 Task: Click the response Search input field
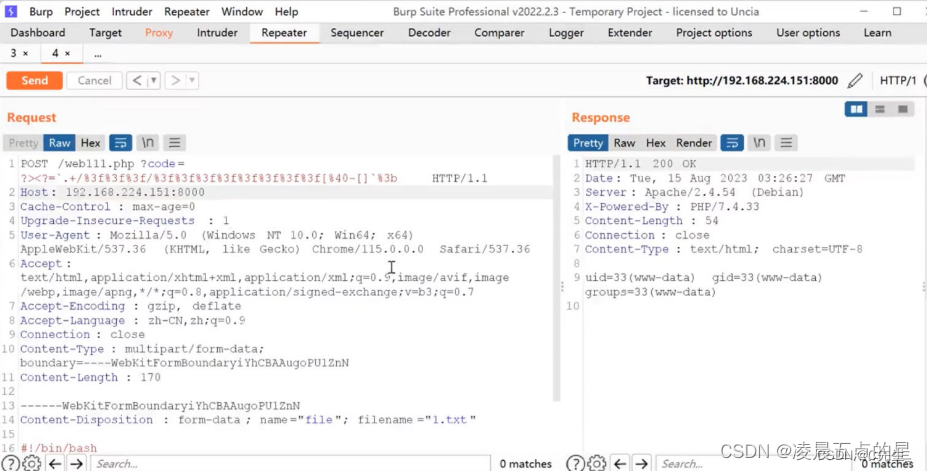754,464
